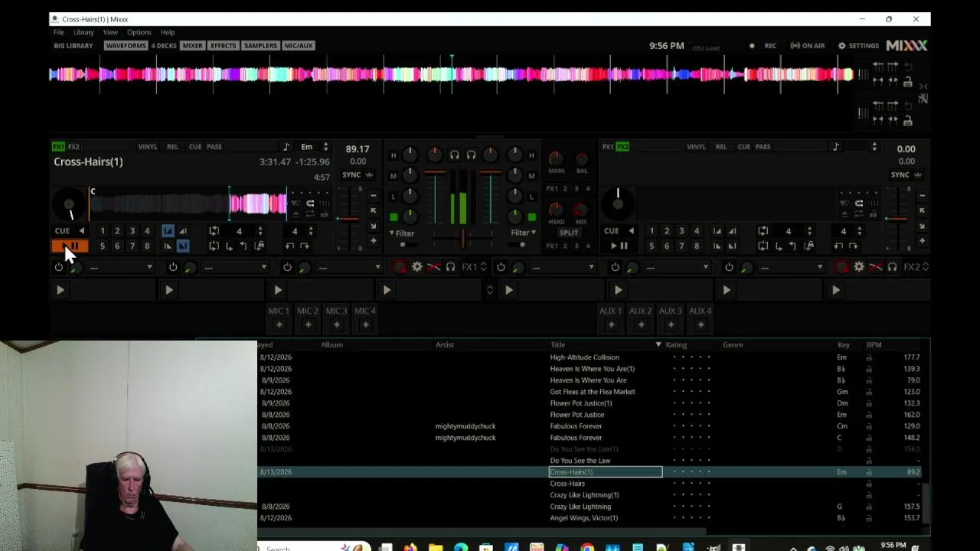Click SYNC on deck 1
This screenshot has height=551, width=980.
click(x=351, y=174)
